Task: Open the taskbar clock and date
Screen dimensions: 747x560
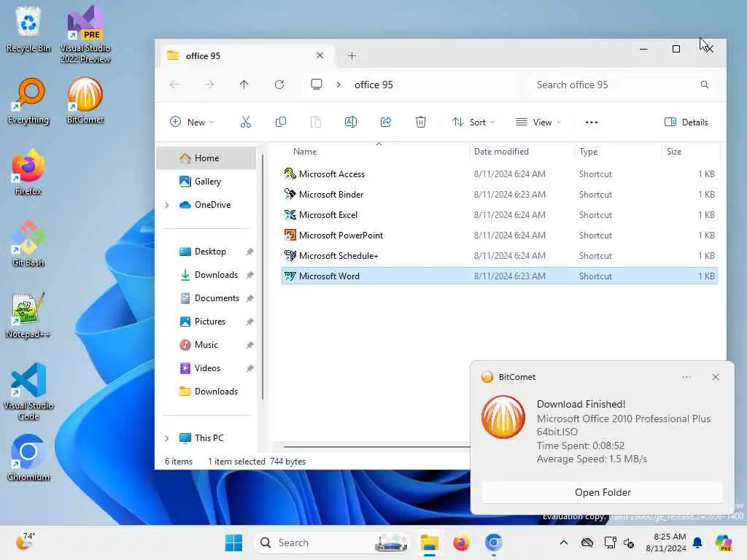Action: pos(665,542)
